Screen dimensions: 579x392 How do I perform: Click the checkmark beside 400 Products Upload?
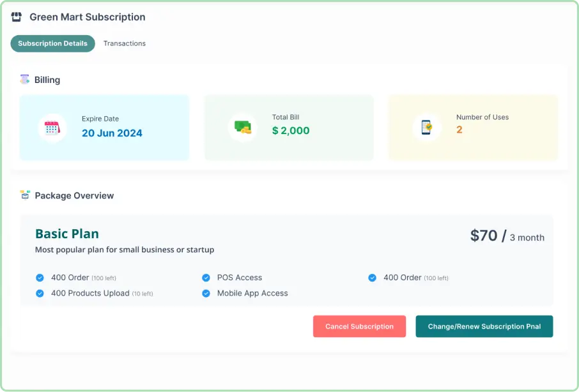40,293
